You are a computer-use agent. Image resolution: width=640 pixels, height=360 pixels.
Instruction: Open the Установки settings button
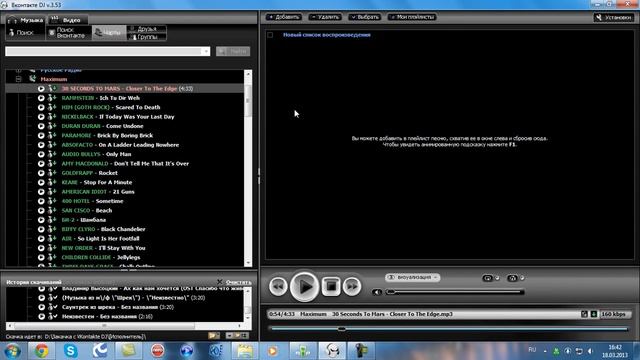point(613,17)
